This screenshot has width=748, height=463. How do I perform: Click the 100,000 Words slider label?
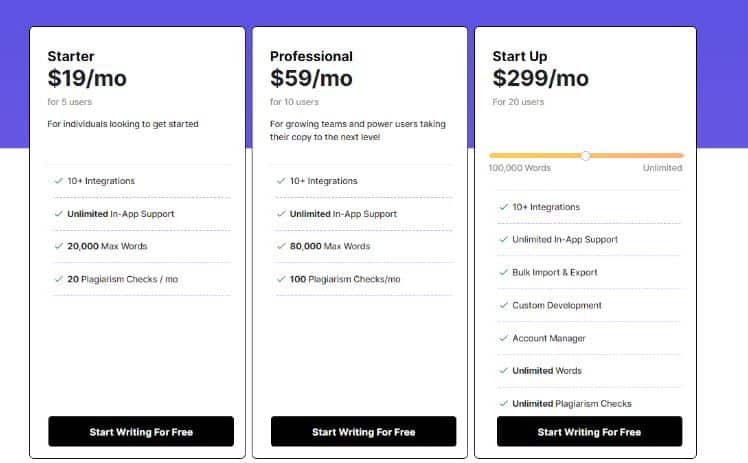click(519, 168)
